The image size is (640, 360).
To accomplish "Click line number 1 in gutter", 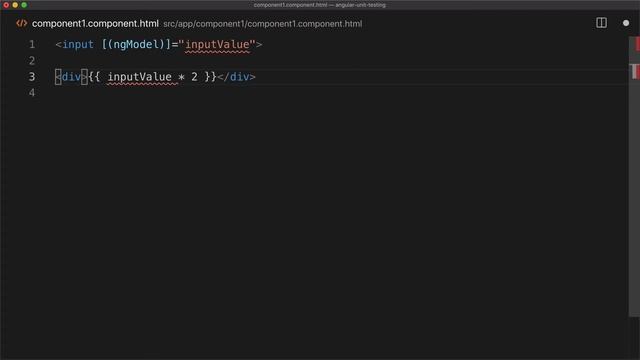I will click(32, 44).
